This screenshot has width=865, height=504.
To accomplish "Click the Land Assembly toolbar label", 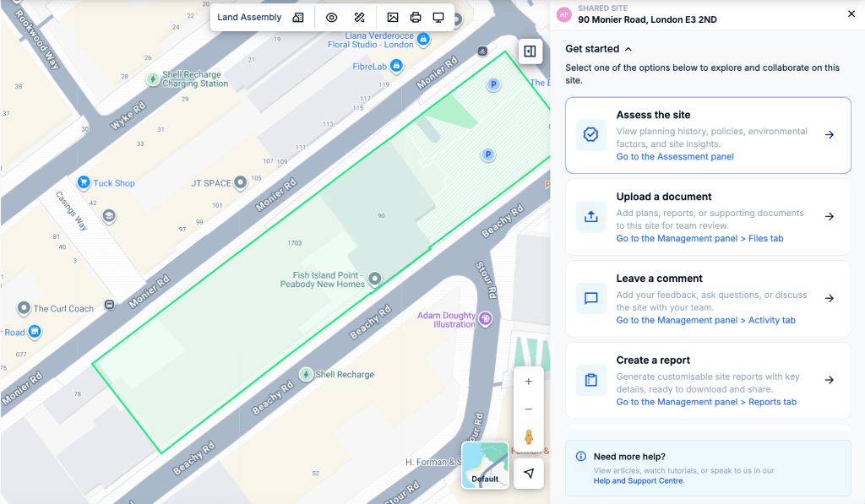I will pos(249,18).
